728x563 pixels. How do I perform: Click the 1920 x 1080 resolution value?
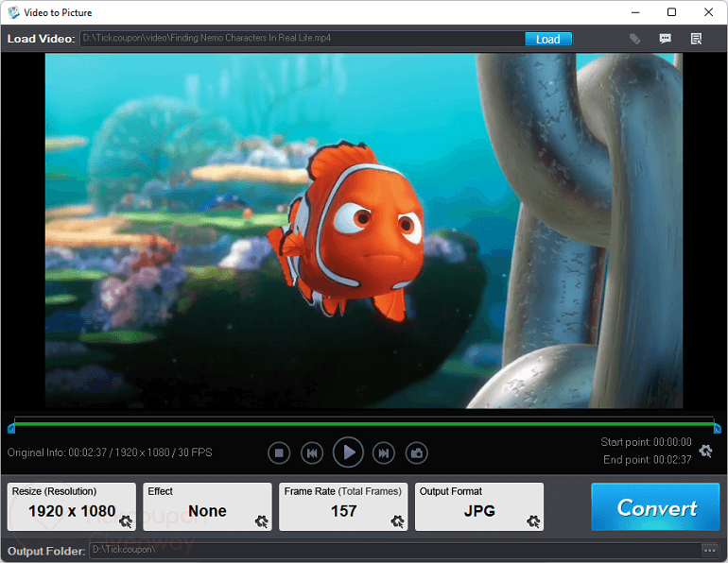point(72,511)
